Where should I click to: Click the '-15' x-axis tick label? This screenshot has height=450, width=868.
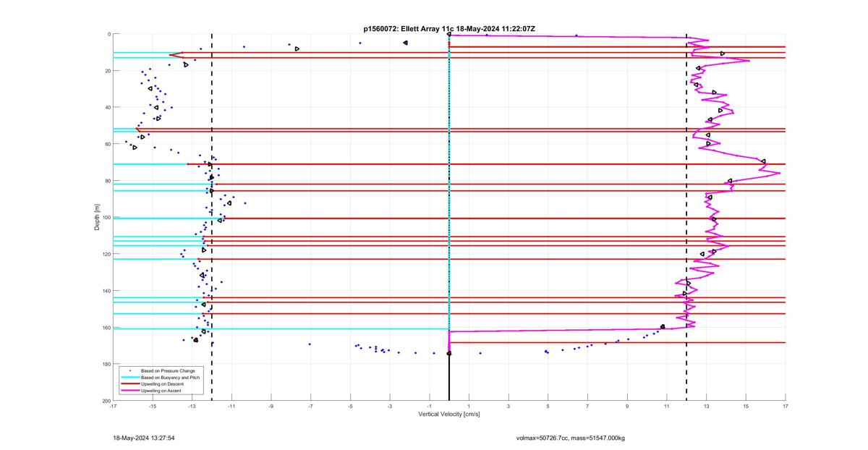(x=153, y=407)
